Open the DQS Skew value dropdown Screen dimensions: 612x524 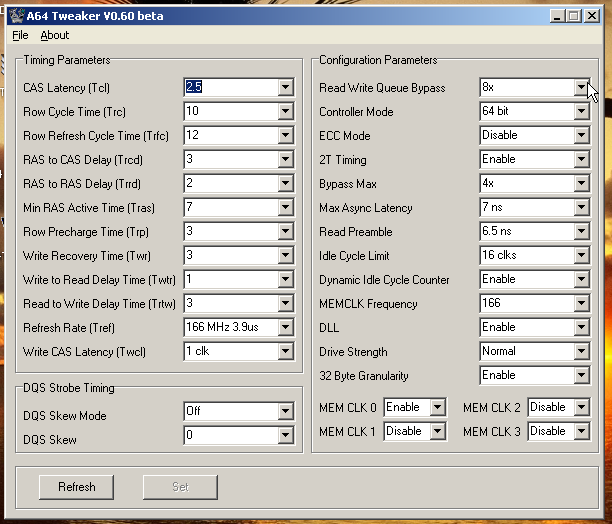coord(286,435)
